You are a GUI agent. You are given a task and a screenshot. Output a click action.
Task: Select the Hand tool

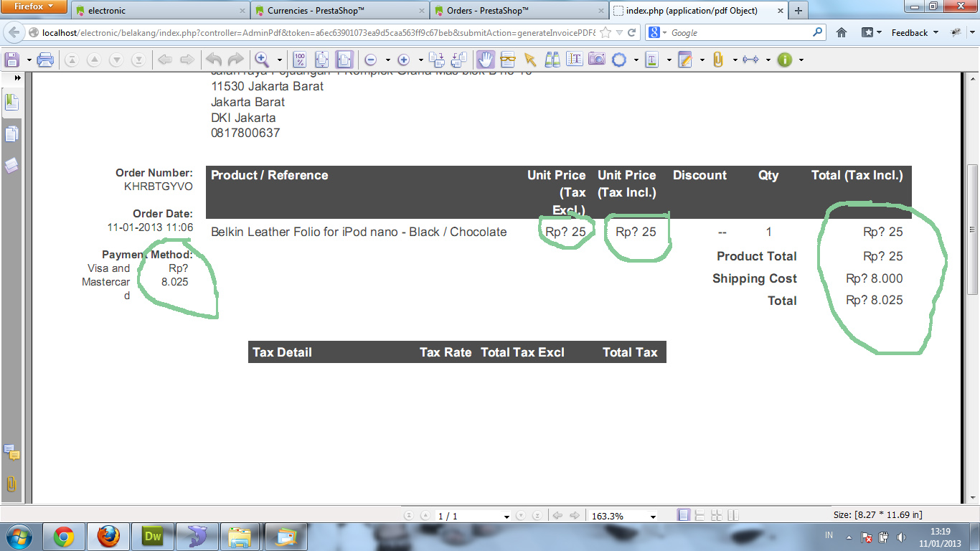(x=486, y=60)
